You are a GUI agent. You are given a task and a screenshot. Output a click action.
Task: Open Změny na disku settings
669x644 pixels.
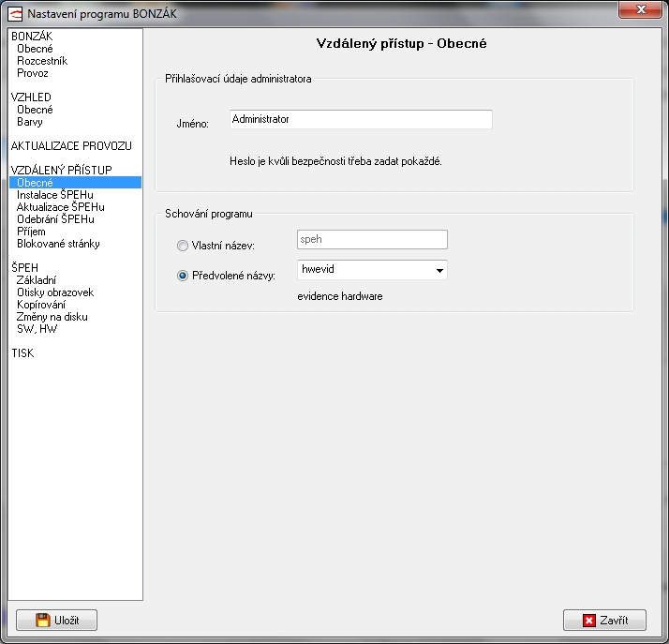pos(52,317)
